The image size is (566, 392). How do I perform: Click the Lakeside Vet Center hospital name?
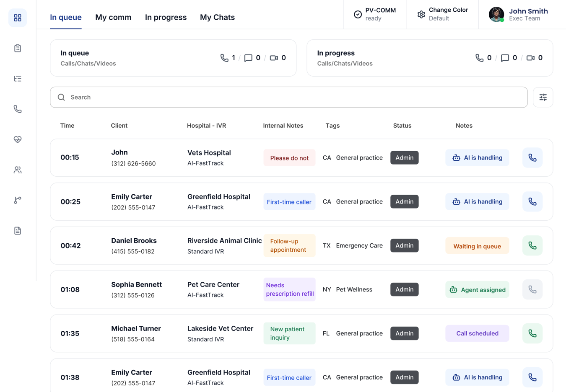[220, 328]
